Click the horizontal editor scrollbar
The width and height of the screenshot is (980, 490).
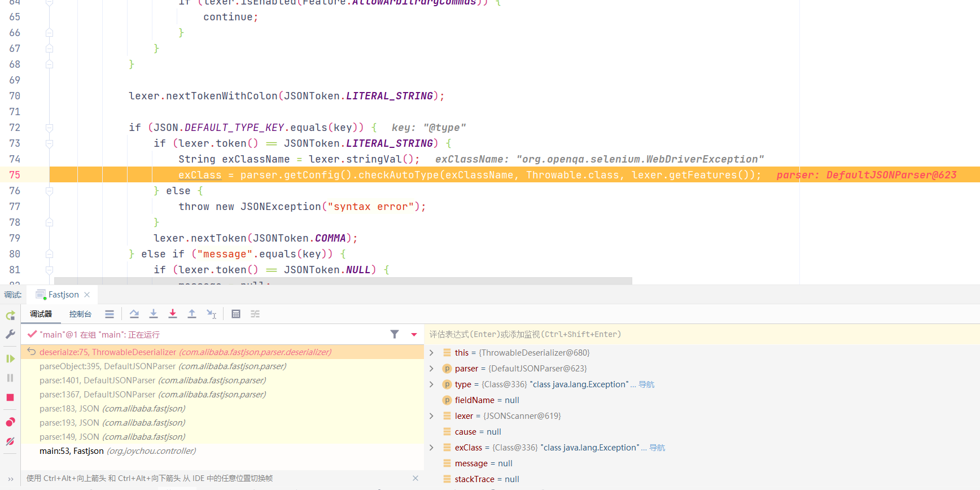coord(343,281)
